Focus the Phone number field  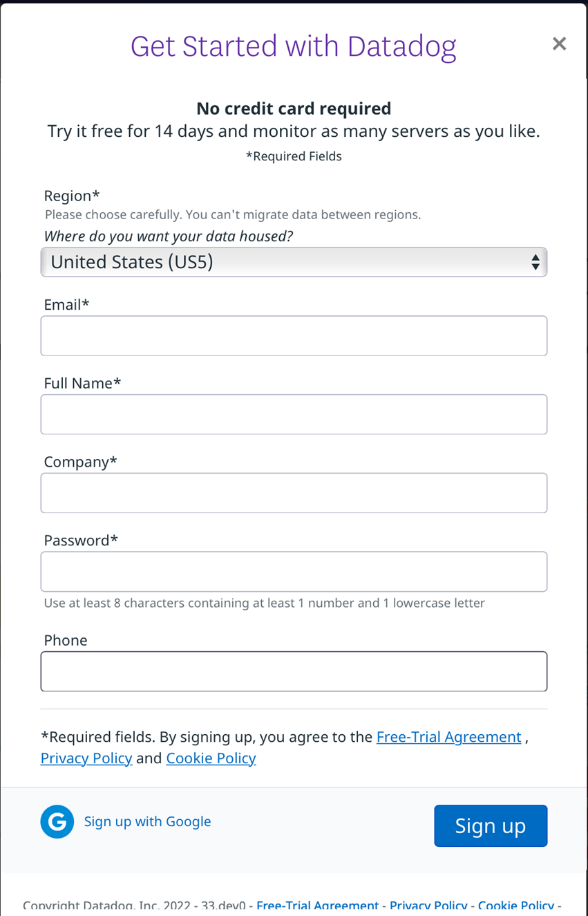(294, 671)
